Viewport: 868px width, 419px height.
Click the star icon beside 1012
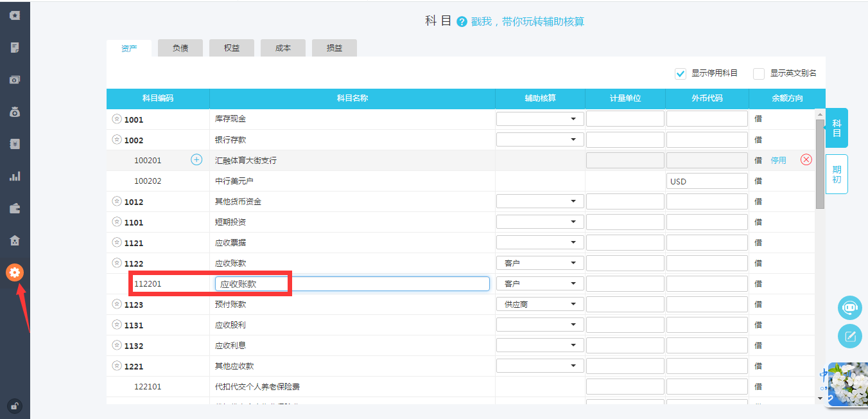117,201
